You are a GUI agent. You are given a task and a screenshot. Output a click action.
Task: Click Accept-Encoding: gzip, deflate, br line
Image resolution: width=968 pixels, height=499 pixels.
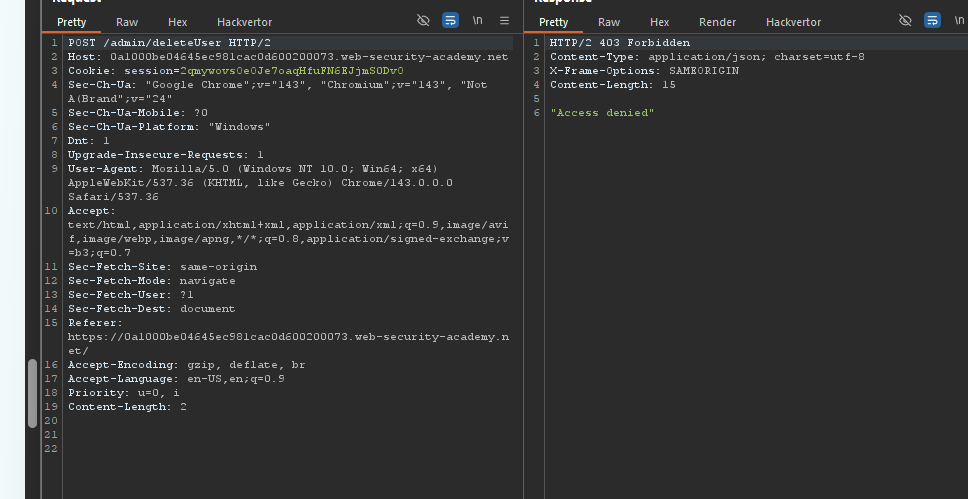pos(186,365)
